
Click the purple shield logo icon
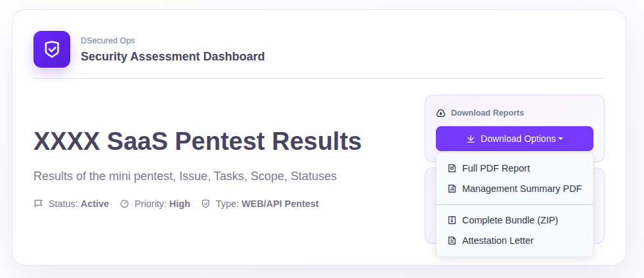click(x=52, y=49)
